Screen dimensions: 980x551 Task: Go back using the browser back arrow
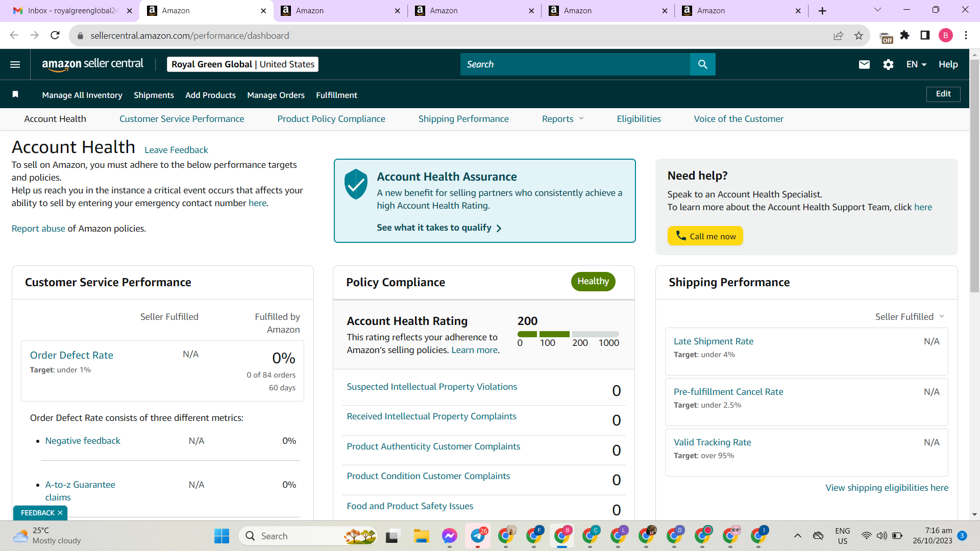(x=14, y=35)
